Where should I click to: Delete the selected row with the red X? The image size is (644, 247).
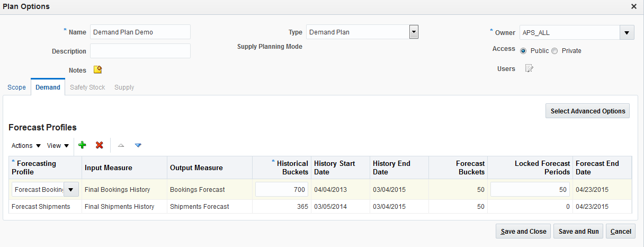coord(99,145)
